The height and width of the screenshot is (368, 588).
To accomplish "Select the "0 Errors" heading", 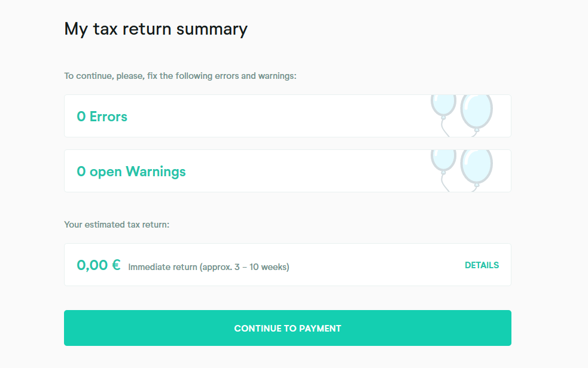I will tap(102, 116).
